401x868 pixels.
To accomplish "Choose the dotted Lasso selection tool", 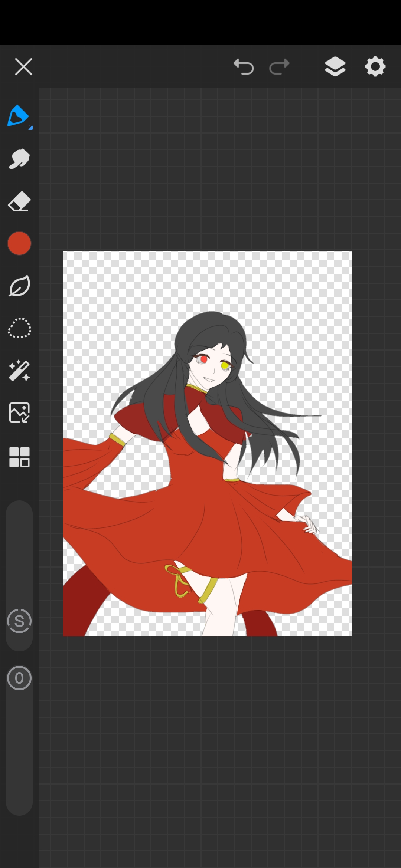I will [x=19, y=328].
